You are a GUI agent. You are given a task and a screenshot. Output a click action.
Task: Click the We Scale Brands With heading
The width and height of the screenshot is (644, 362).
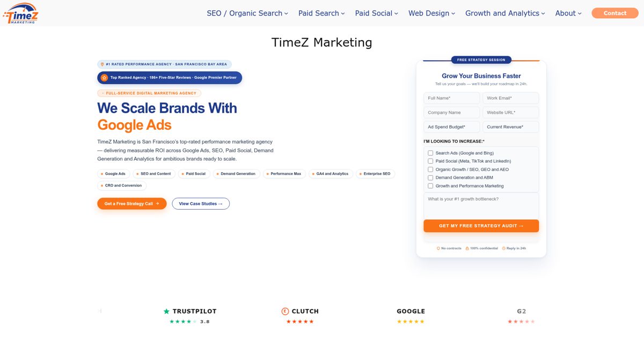tap(167, 108)
